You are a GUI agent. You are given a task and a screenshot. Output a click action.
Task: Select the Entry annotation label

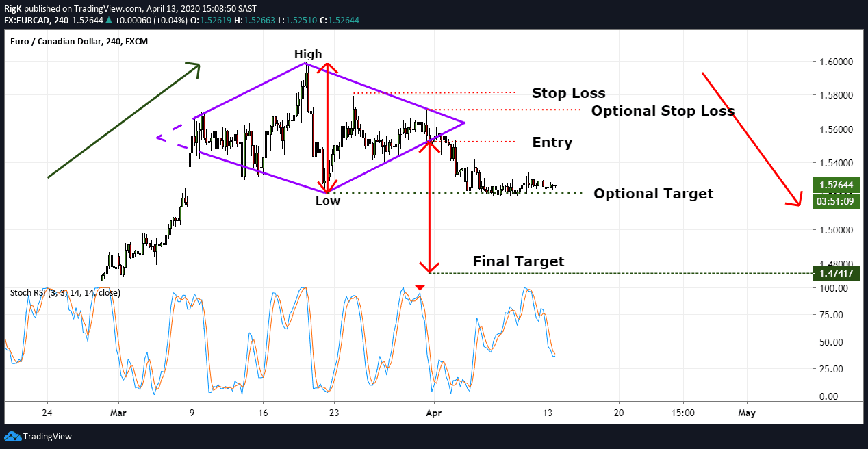(x=552, y=142)
